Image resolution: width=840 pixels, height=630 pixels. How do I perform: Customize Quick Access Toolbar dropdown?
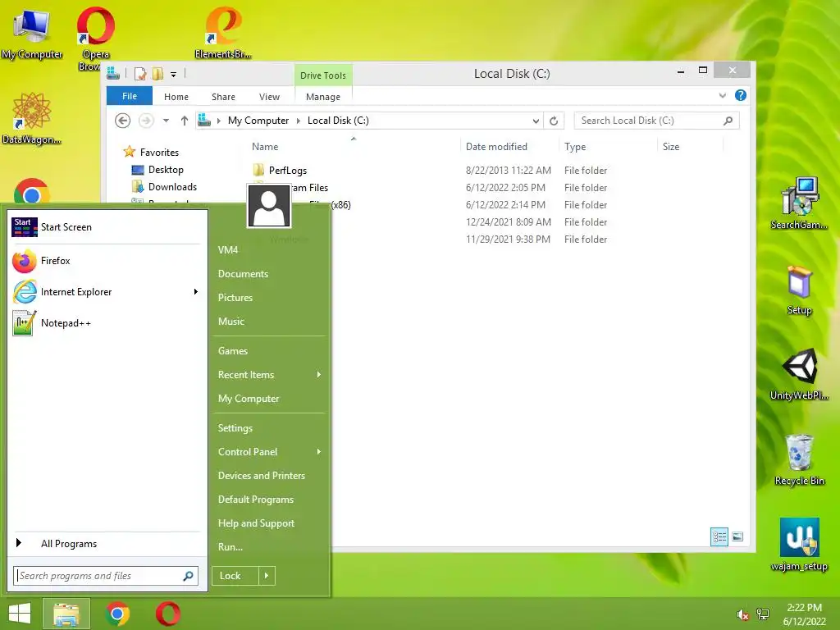coord(174,75)
